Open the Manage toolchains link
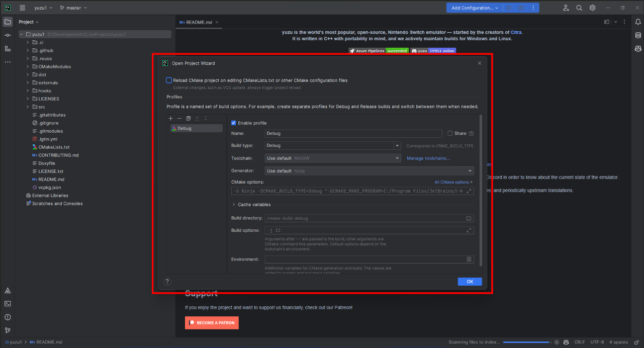Viewport: 644px width, 348px height. pos(428,158)
